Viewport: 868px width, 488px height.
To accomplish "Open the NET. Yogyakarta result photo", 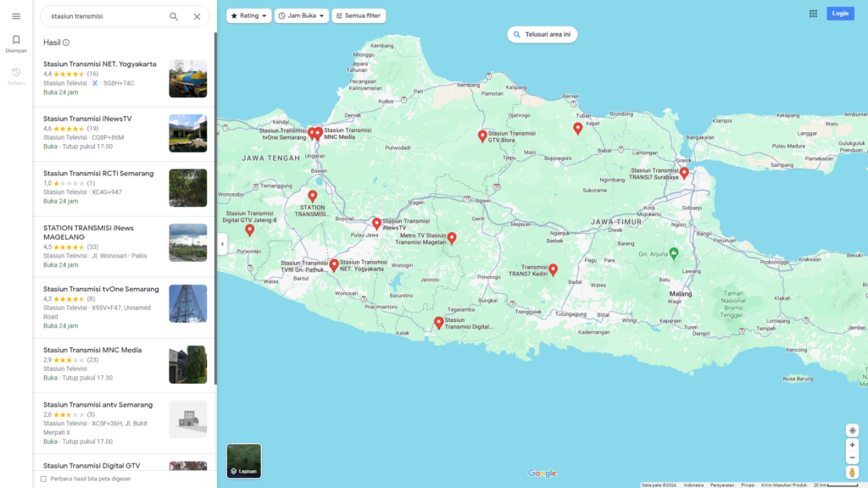I will tap(187, 79).
